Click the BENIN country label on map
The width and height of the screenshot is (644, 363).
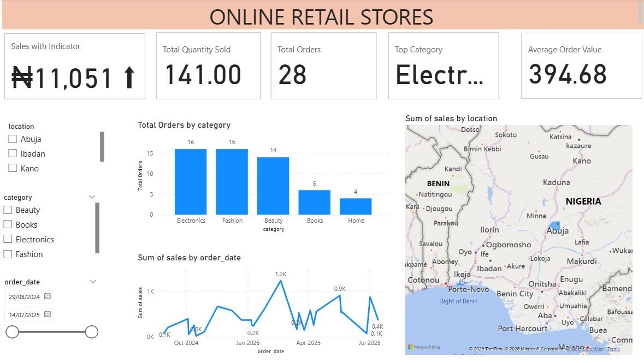tap(438, 183)
